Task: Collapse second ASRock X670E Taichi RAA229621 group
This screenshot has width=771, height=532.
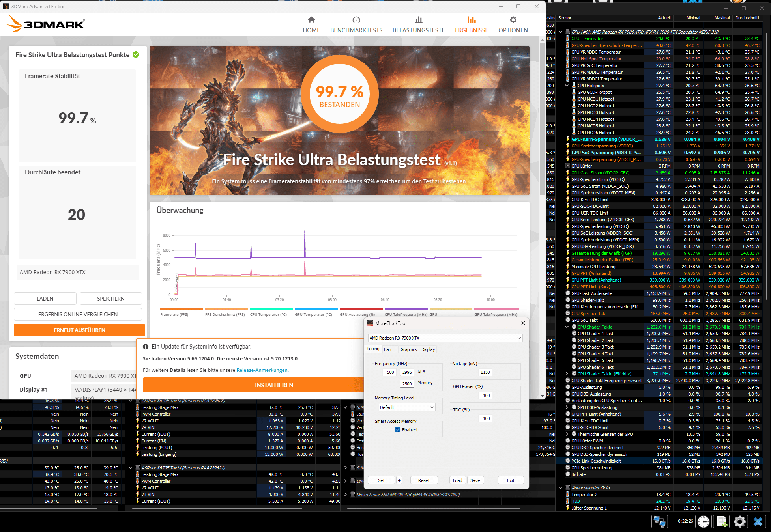Action: pyautogui.click(x=130, y=468)
